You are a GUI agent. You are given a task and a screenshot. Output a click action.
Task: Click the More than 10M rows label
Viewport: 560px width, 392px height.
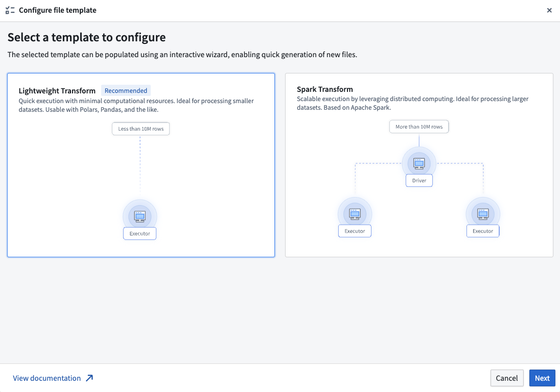click(x=419, y=127)
